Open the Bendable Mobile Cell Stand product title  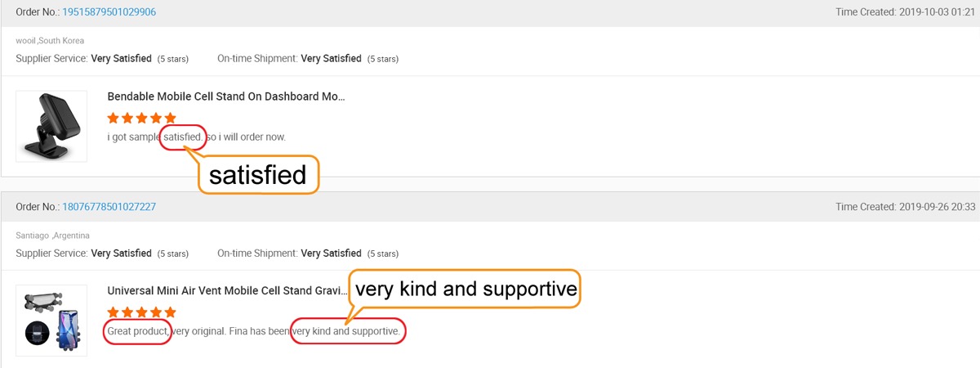226,96
